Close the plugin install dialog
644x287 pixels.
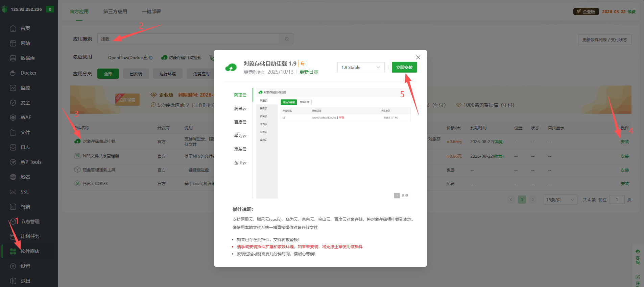[418, 57]
